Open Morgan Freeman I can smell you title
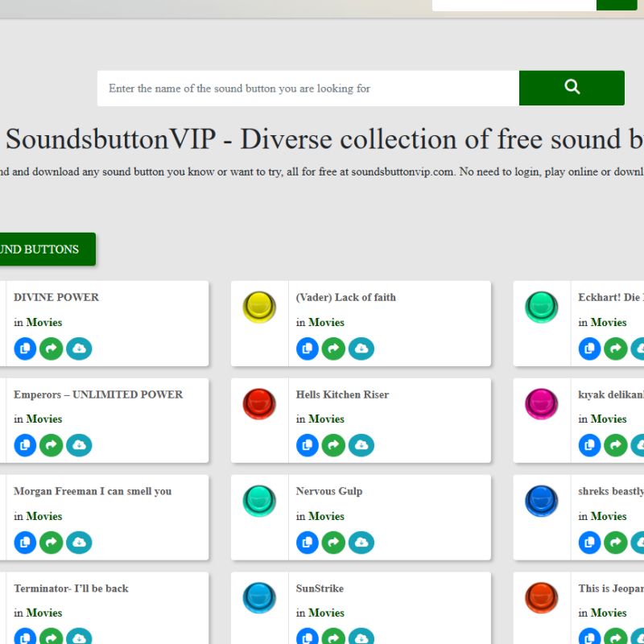The width and height of the screenshot is (644, 644). coord(93,491)
